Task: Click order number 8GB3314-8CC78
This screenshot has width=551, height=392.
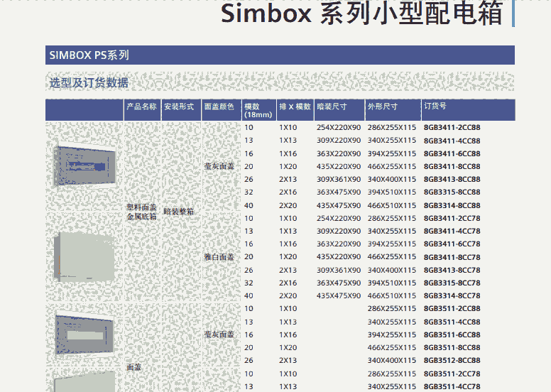Action: (452, 295)
